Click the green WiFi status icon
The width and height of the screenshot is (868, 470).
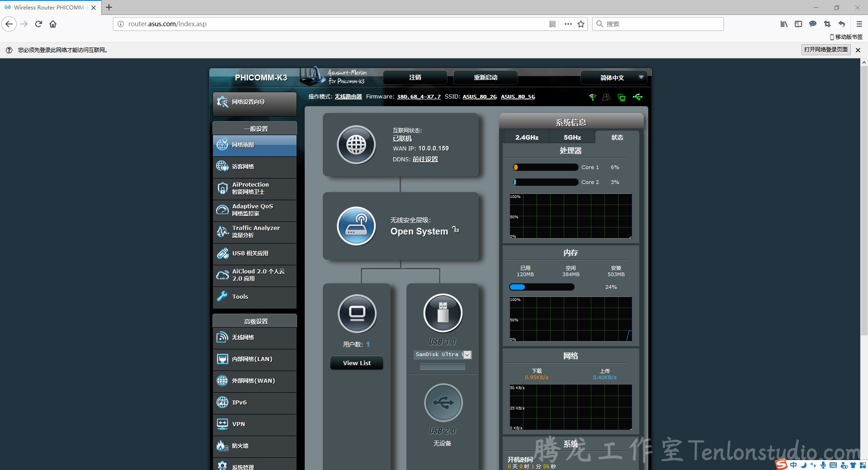593,97
